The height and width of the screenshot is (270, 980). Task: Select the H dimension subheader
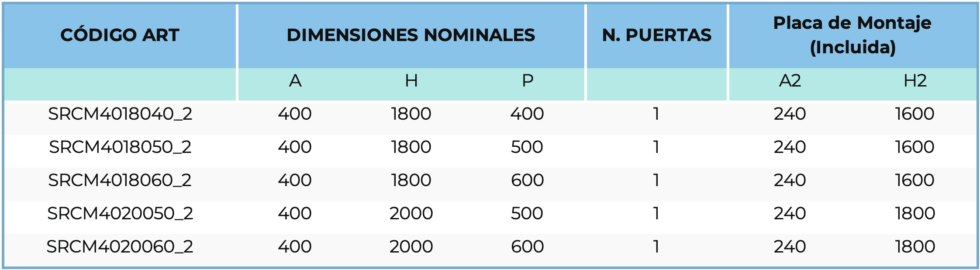(411, 81)
